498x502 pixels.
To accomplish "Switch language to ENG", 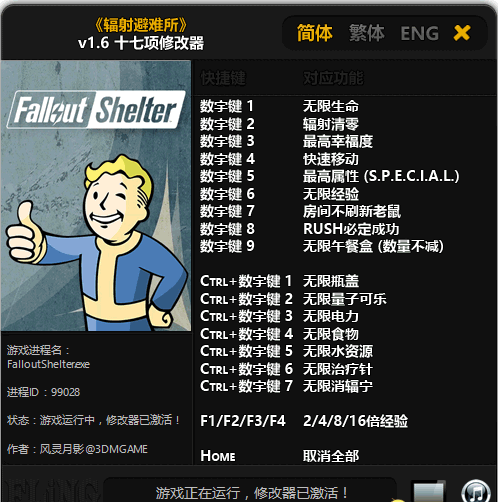I will pos(420,33).
